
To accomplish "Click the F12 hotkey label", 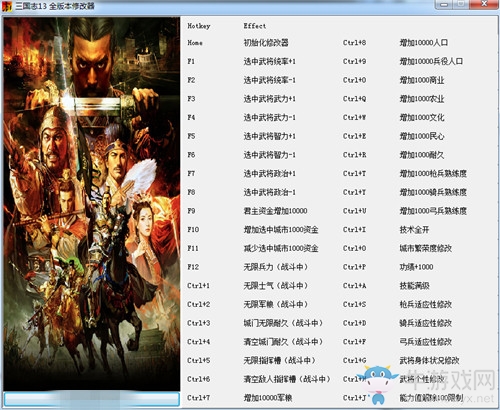I will point(193,267).
